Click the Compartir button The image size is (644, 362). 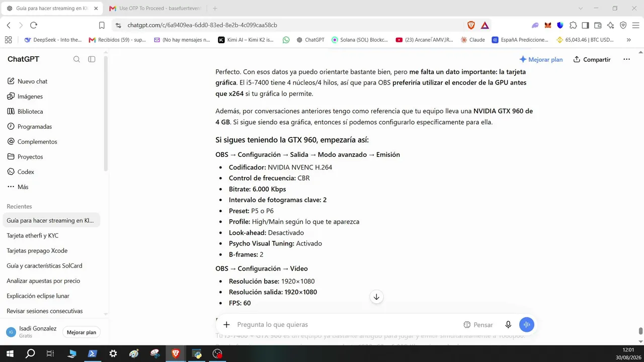[x=592, y=59]
